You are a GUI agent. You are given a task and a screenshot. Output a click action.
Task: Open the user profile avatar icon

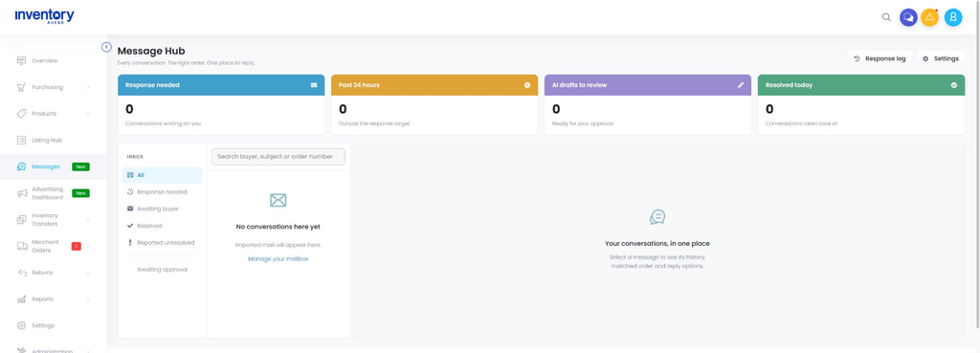[953, 17]
